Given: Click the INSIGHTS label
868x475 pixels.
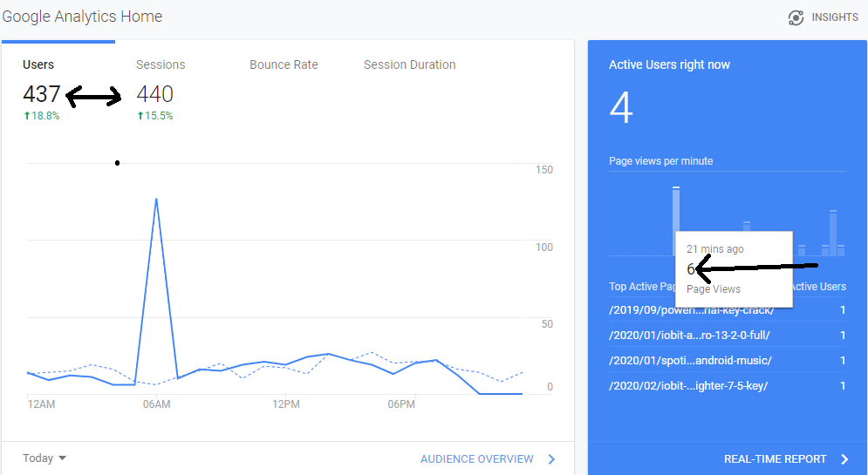Looking at the screenshot, I should (x=835, y=17).
